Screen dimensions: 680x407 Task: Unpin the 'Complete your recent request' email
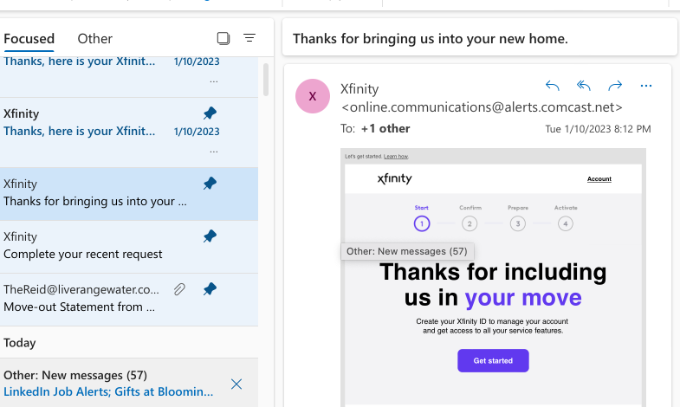coord(210,236)
